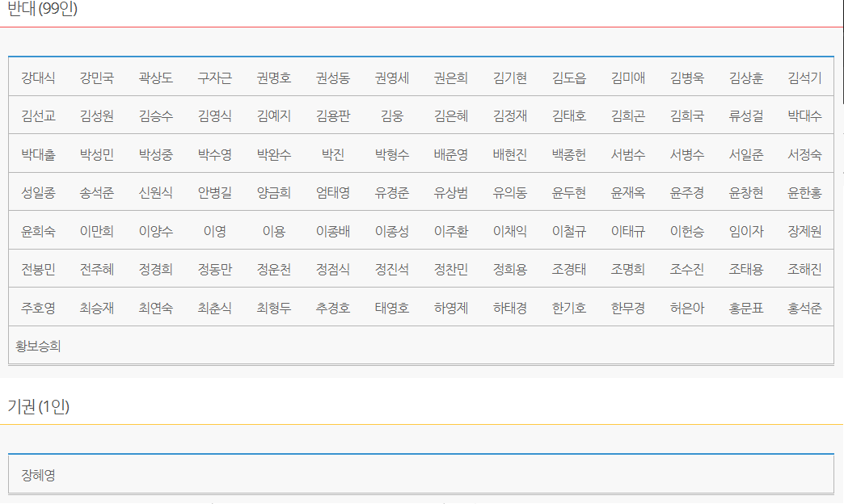844x504 pixels.
Task: Select 강민국 in the opposition table
Action: 97,78
